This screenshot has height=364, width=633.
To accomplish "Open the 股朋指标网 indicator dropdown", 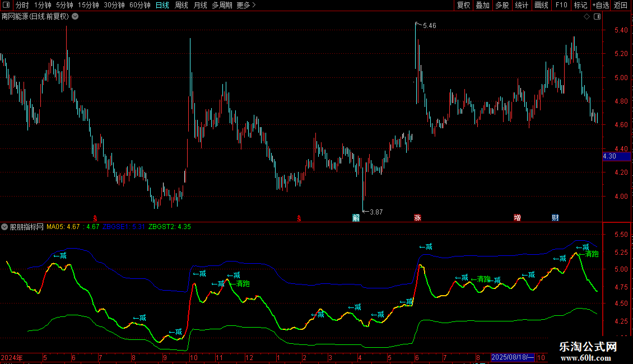I will pyautogui.click(x=4, y=227).
